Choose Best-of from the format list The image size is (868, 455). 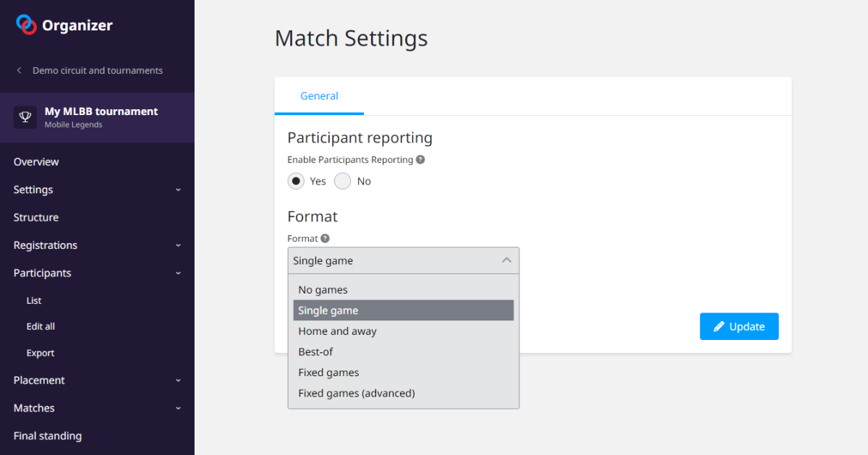click(315, 352)
